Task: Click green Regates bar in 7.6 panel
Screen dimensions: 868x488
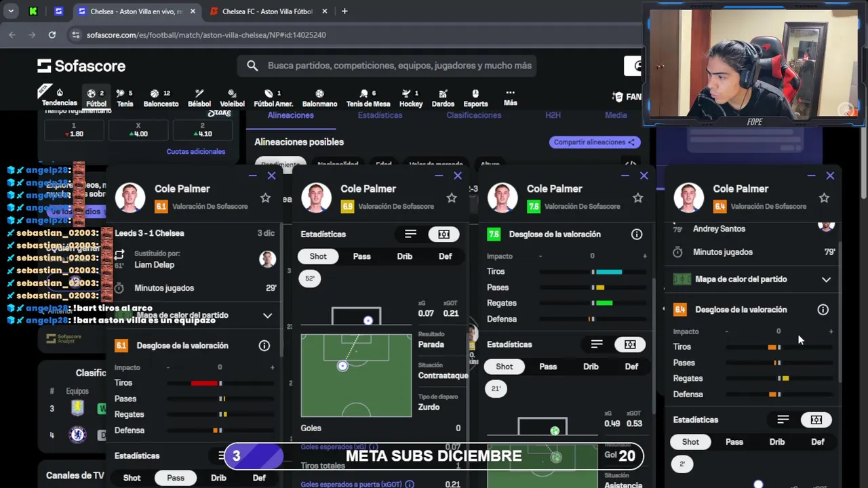Action: point(604,303)
